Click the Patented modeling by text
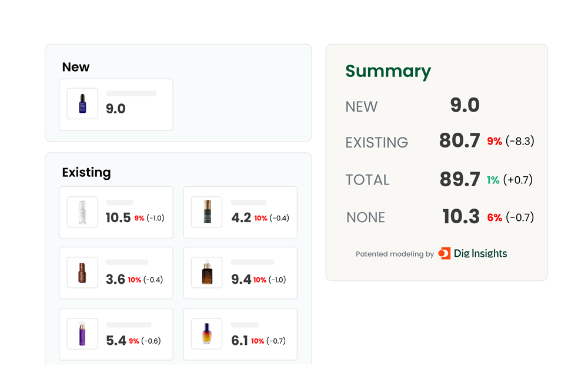 (395, 254)
